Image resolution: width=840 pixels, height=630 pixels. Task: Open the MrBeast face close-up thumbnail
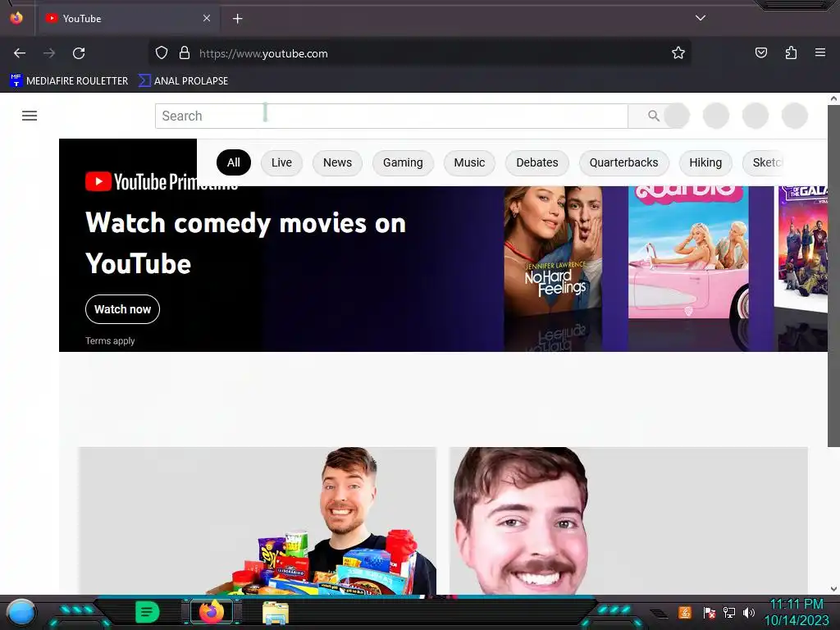(628, 521)
